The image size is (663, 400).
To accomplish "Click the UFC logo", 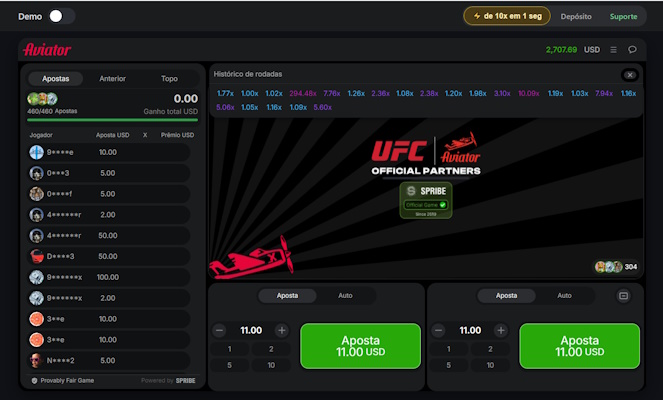I will (399, 151).
